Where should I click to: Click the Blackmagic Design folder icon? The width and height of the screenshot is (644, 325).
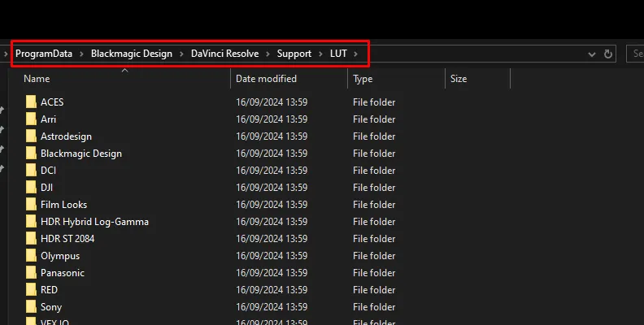(32, 154)
